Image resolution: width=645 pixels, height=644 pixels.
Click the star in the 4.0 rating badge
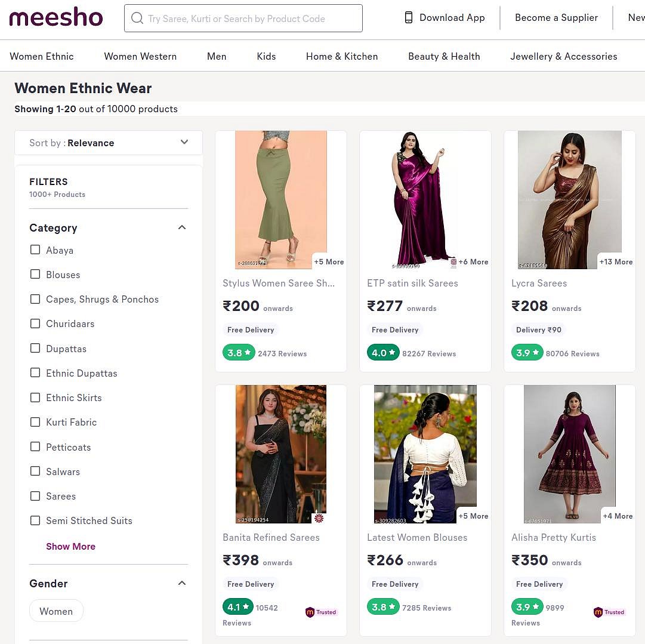[391, 352]
